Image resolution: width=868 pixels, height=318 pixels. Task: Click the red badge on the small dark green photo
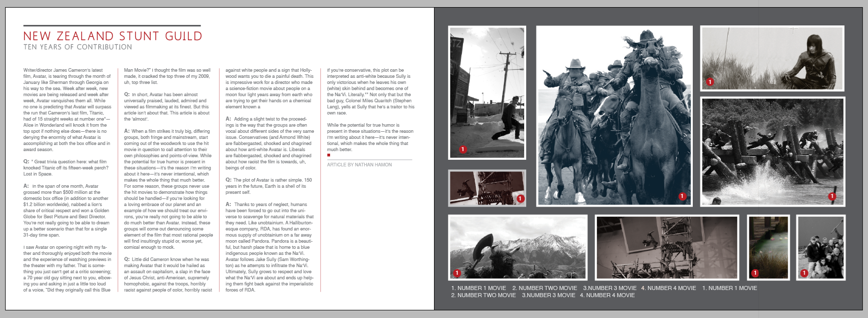tap(755, 273)
